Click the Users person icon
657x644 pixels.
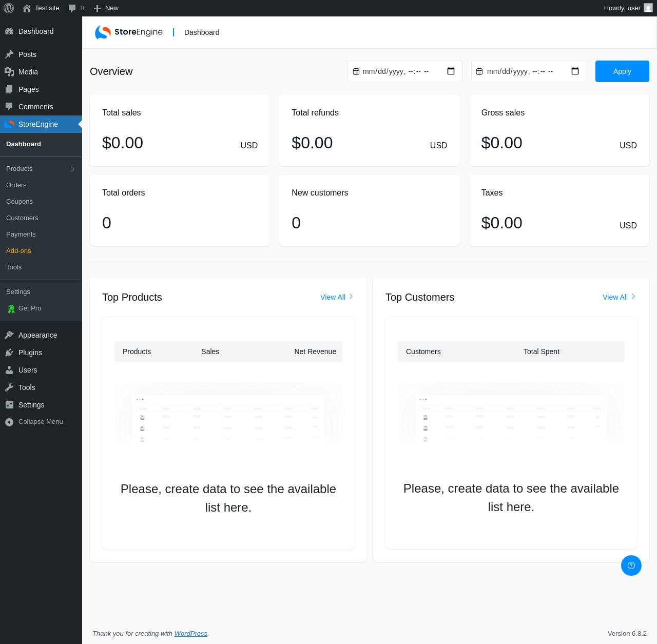point(9,370)
